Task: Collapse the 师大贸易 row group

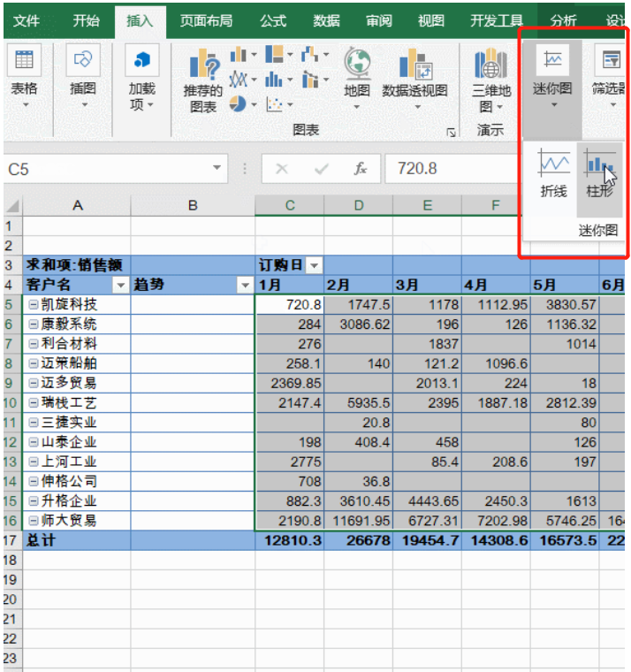Action: (x=34, y=521)
